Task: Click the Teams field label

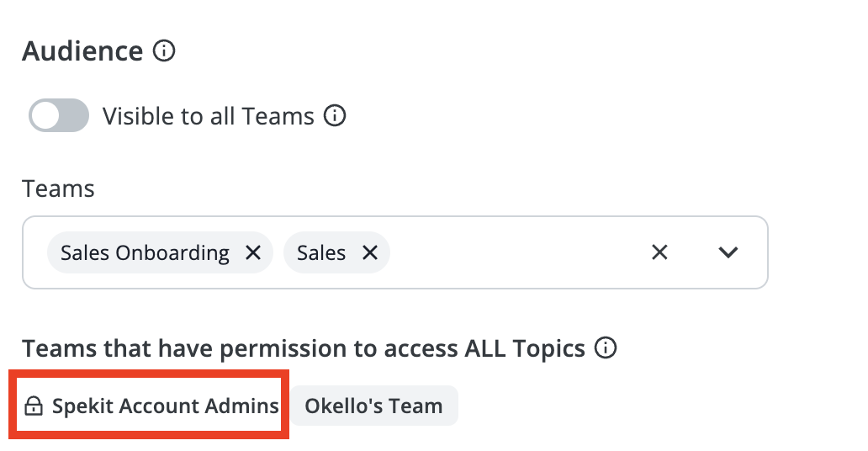Action: pyautogui.click(x=58, y=188)
